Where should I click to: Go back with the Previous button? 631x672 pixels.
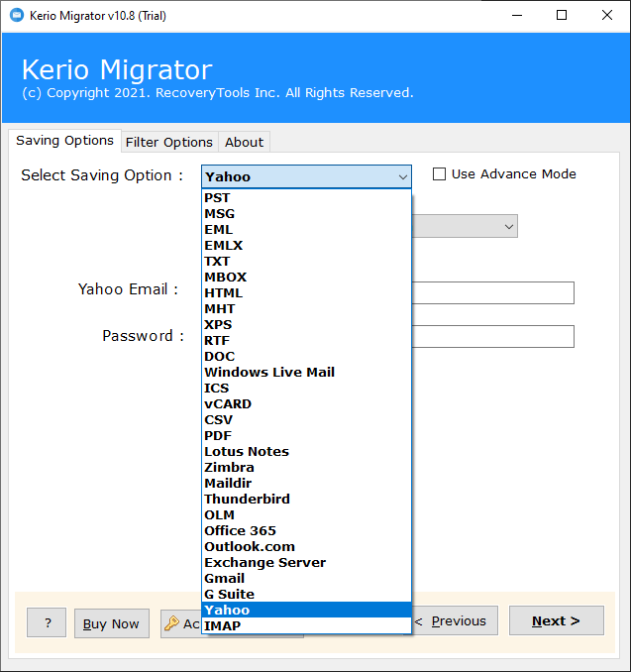pos(455,620)
